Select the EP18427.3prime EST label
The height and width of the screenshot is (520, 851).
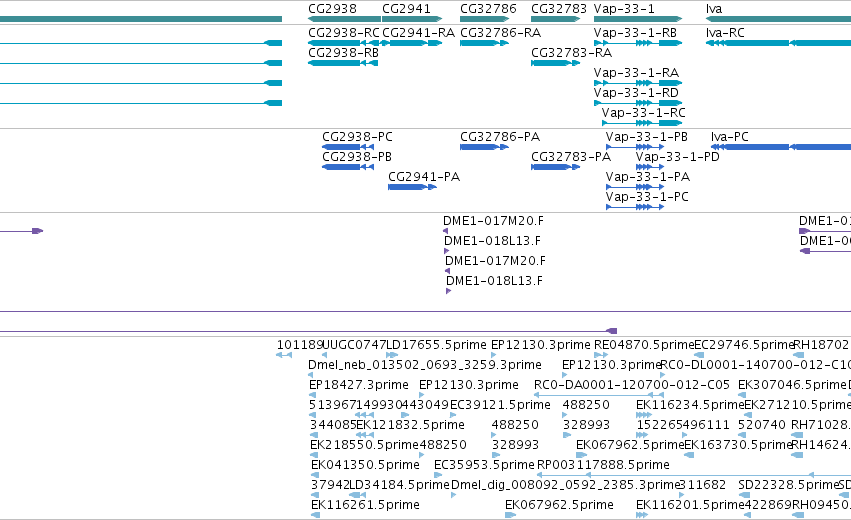click(x=358, y=385)
